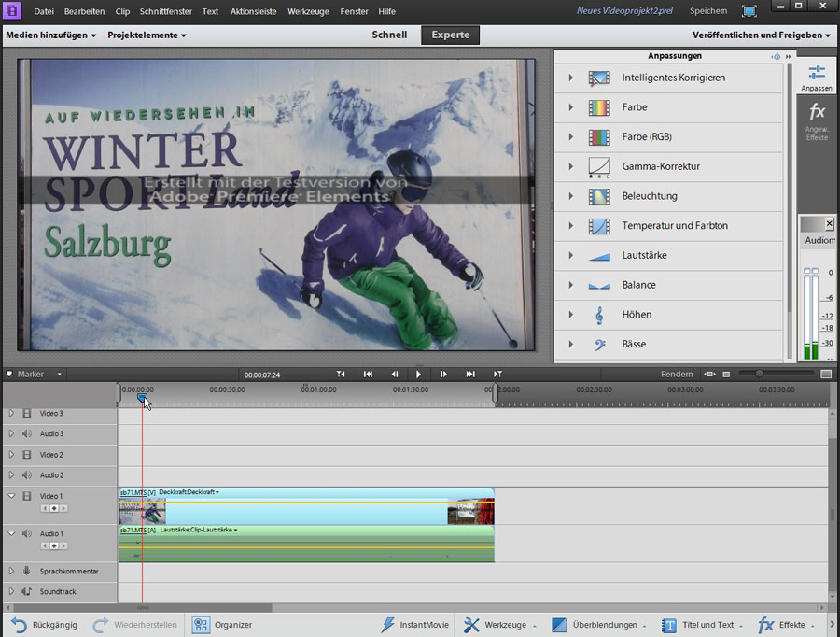Click the Rückgängig undo arrow
This screenshot has height=637, width=840.
(x=19, y=625)
